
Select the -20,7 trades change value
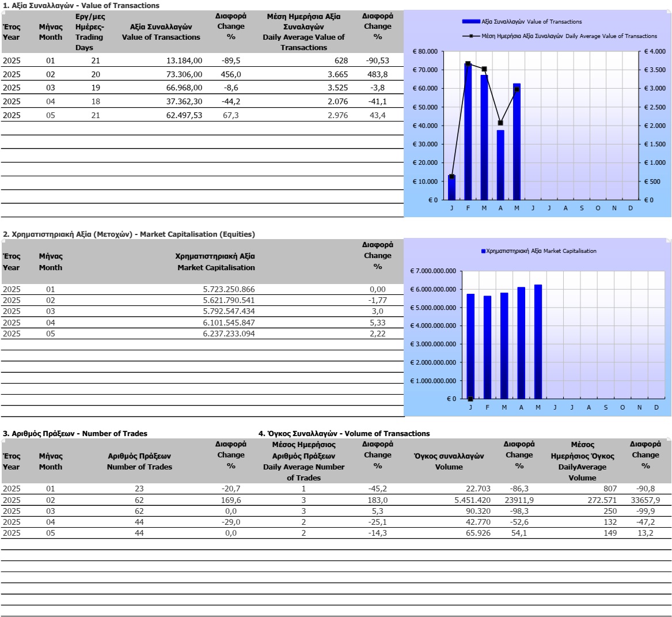[x=230, y=489]
